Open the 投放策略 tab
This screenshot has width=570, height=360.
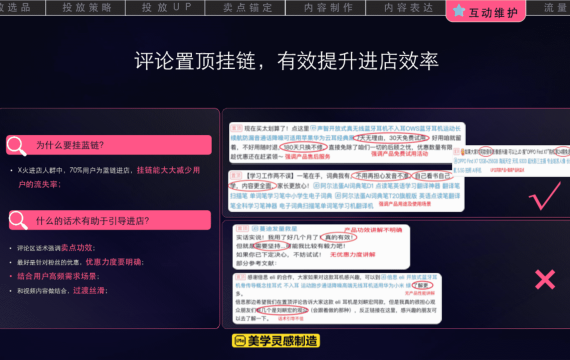click(86, 8)
